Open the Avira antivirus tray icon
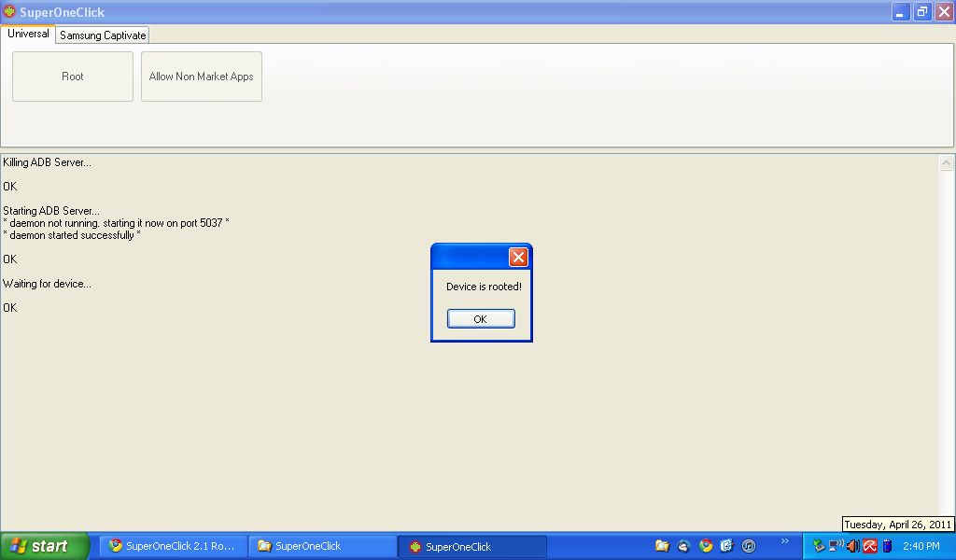956x560 pixels. tap(869, 546)
